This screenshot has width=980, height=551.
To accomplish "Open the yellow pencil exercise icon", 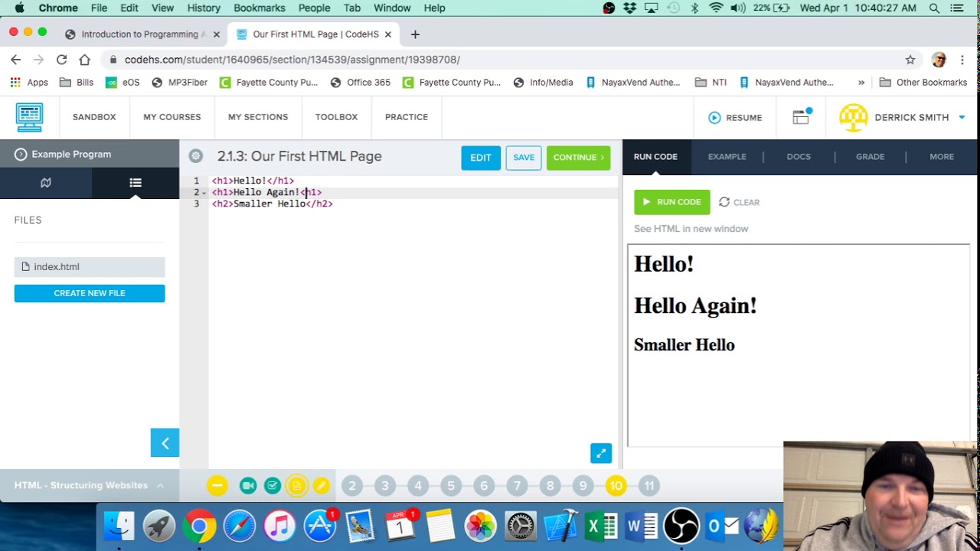I will pyautogui.click(x=322, y=485).
